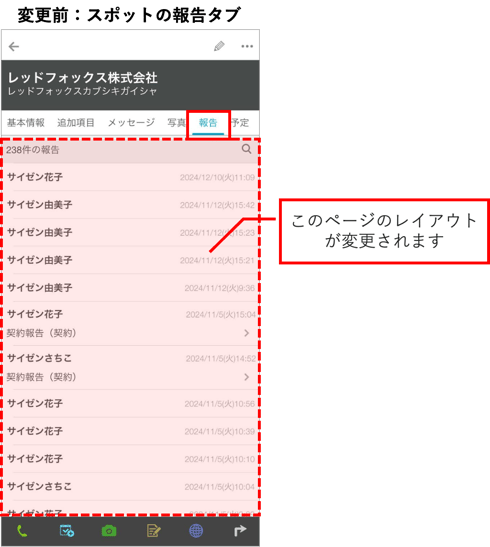Viewport: 490px width, 547px height.
Task: Open the 予定 tab
Action: [x=240, y=123]
